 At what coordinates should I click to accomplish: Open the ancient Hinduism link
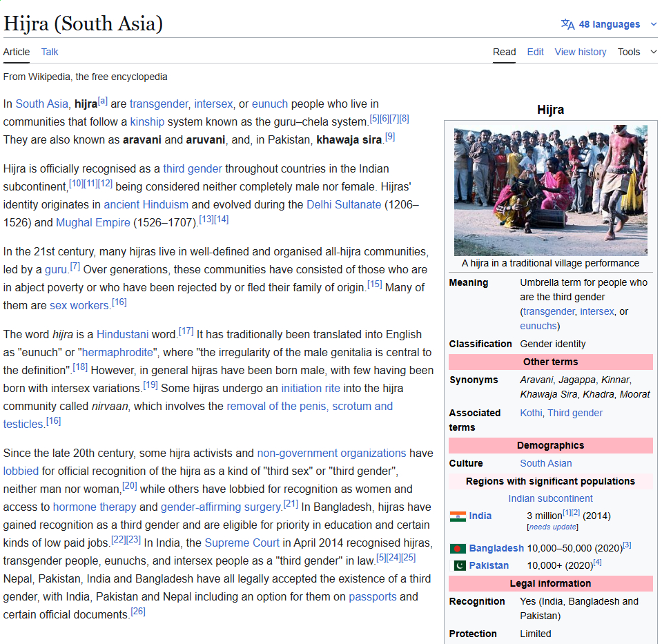click(146, 205)
